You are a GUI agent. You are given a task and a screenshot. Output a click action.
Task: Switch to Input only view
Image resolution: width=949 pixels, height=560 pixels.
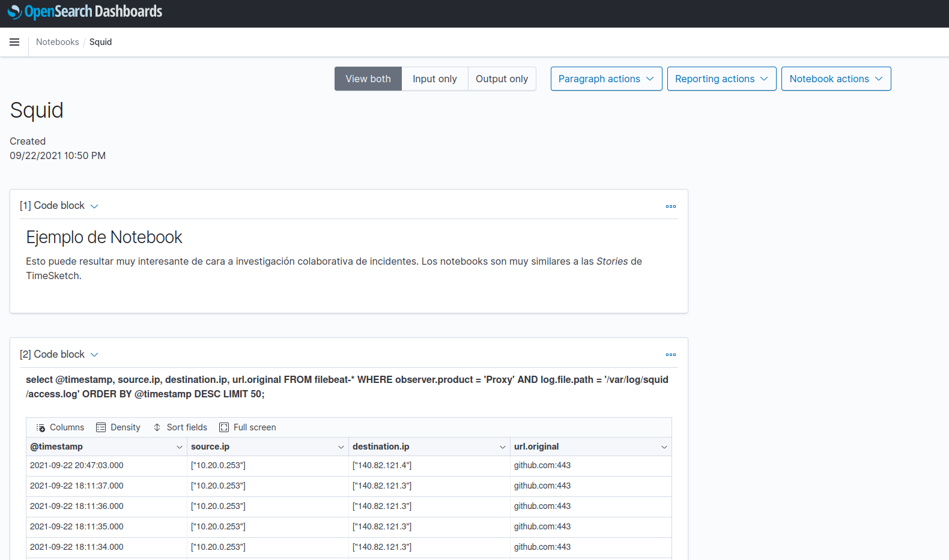point(434,79)
